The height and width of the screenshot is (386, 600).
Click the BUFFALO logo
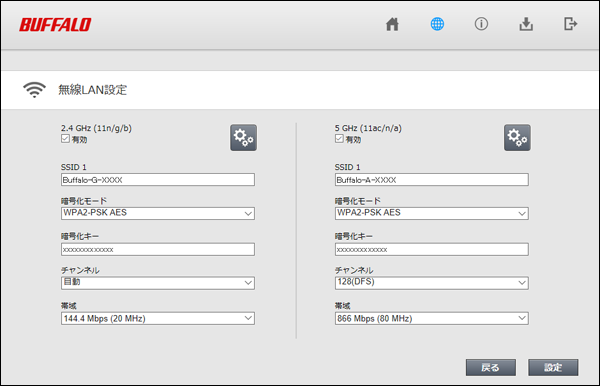[55, 25]
